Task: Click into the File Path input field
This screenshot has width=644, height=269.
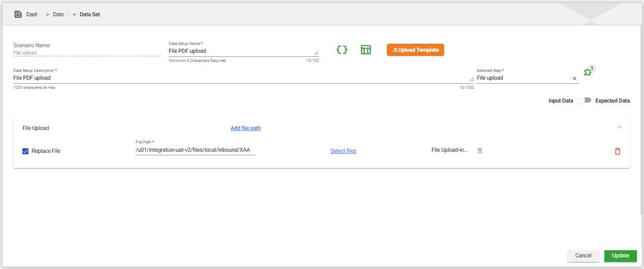Action: (195, 150)
